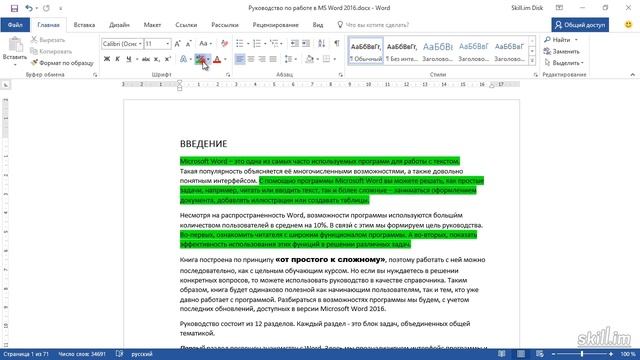Create a multilevel list
The height and width of the screenshot is (360, 640).
(274, 44)
